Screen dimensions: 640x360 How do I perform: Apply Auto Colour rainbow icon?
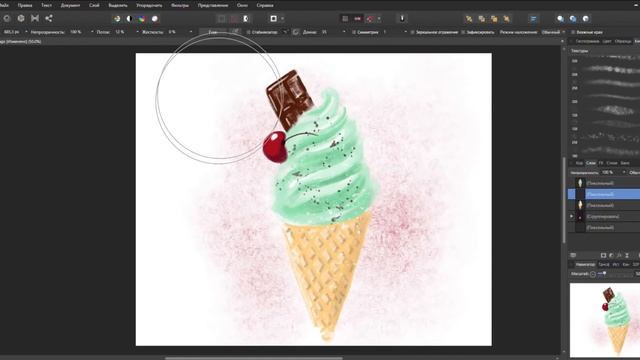(x=142, y=19)
